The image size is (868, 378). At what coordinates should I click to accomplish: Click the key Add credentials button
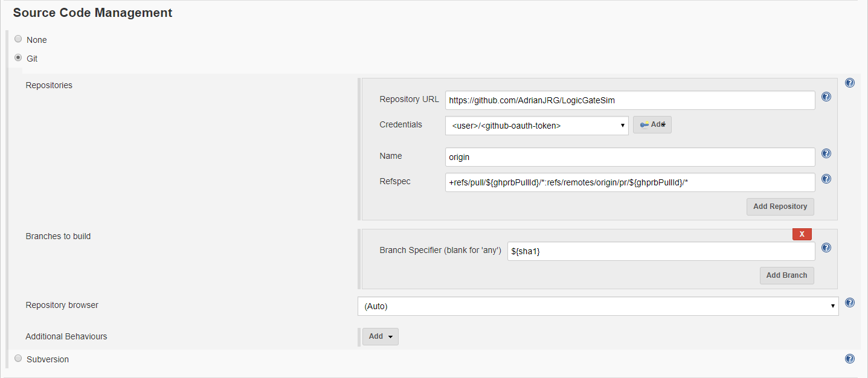click(x=652, y=124)
